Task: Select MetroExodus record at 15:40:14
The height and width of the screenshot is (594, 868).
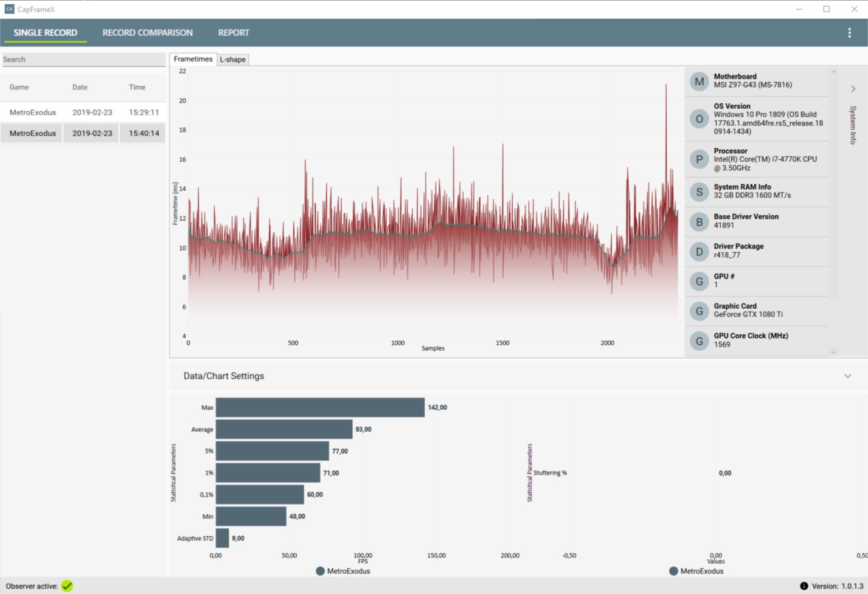Action: (x=83, y=133)
